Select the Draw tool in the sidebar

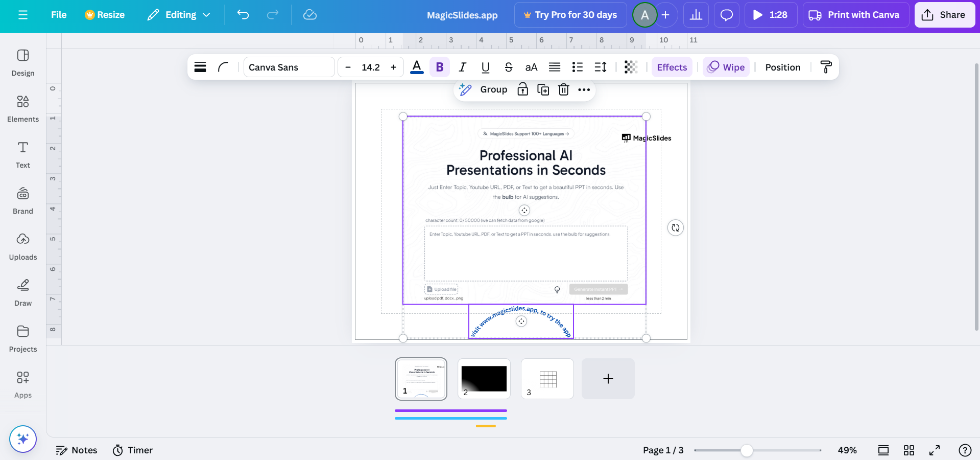[x=23, y=292]
